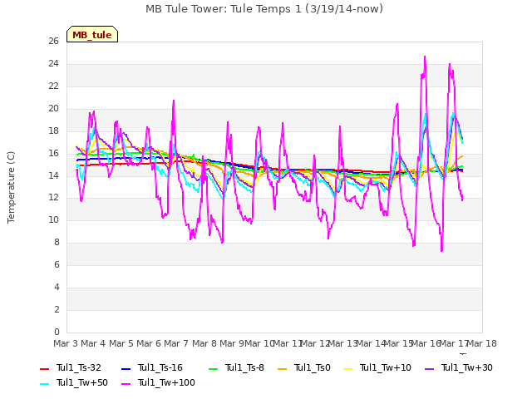Screen dimensions: 532x399
Task: Click the 24 y-axis tick label
Action: [x=53, y=64]
